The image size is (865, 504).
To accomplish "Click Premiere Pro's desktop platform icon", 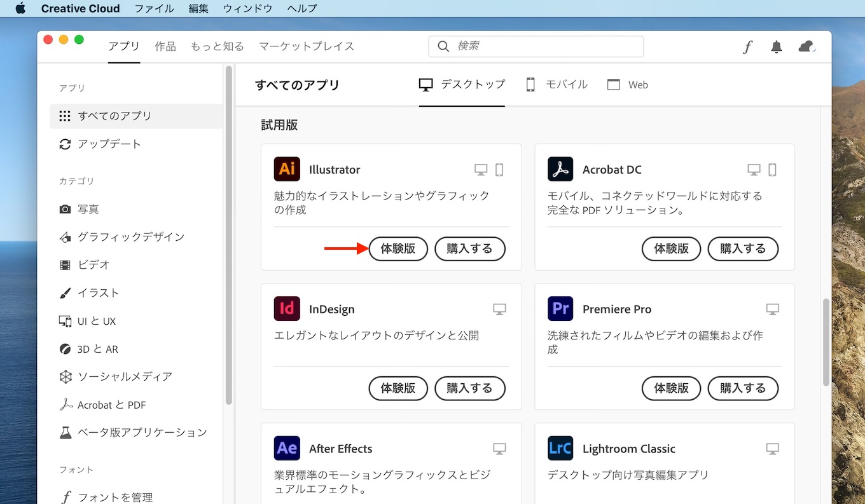I will click(x=772, y=310).
